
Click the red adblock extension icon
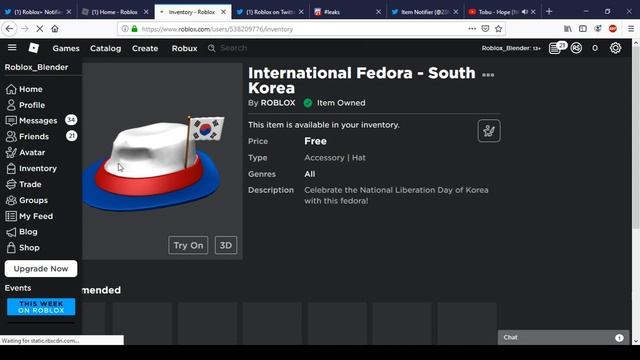pos(613,29)
